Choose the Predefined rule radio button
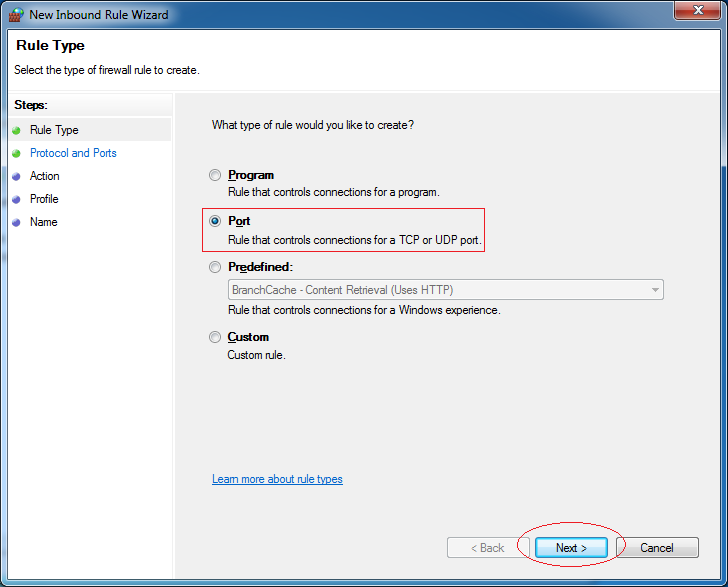This screenshot has width=728, height=587. (x=214, y=267)
